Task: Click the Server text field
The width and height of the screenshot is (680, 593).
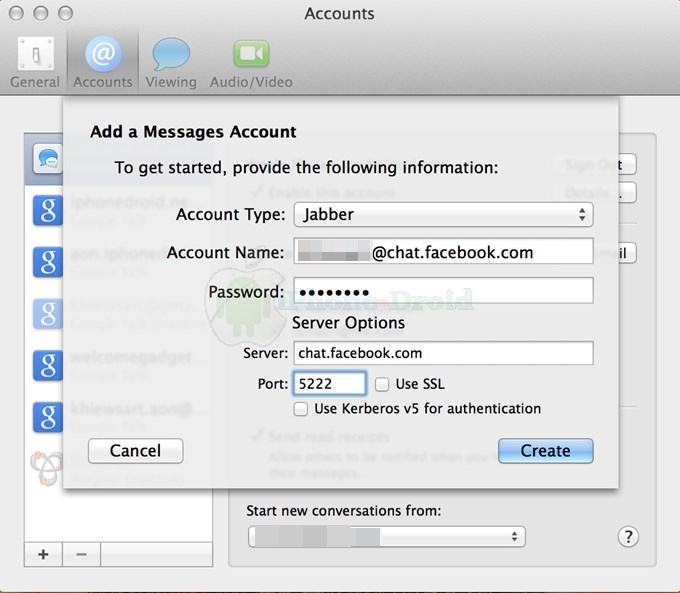Action: (x=442, y=353)
